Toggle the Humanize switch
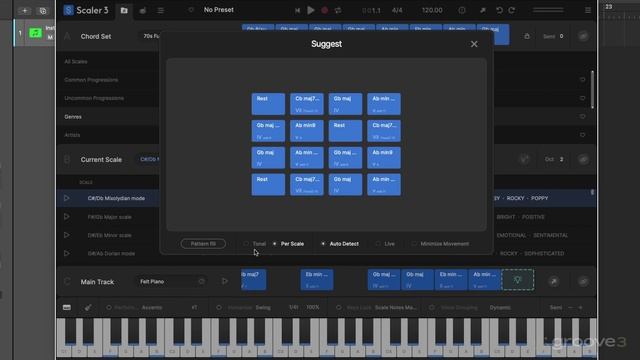The height and width of the screenshot is (360, 640). [x=219, y=307]
